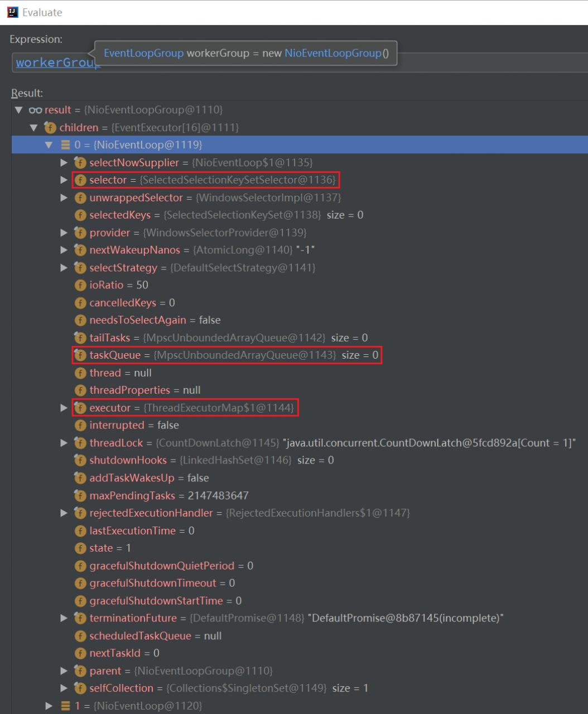Click the field icon of state

pos(80,548)
